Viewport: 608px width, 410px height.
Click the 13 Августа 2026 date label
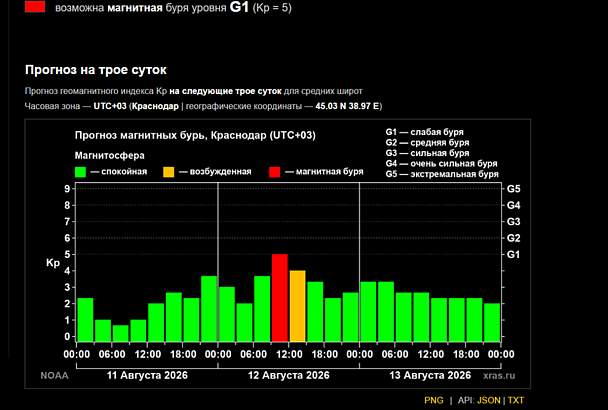(430, 375)
